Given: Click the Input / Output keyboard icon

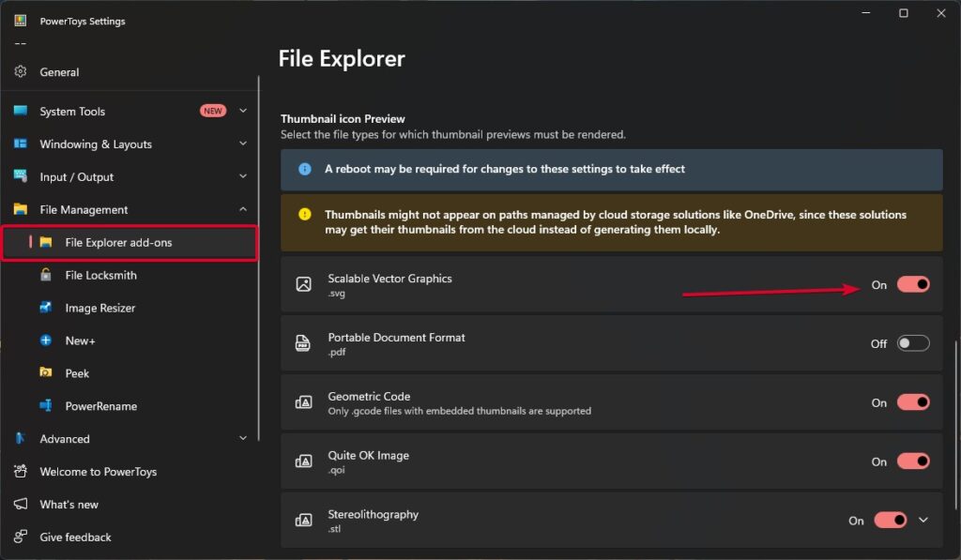Looking at the screenshot, I should (x=21, y=176).
